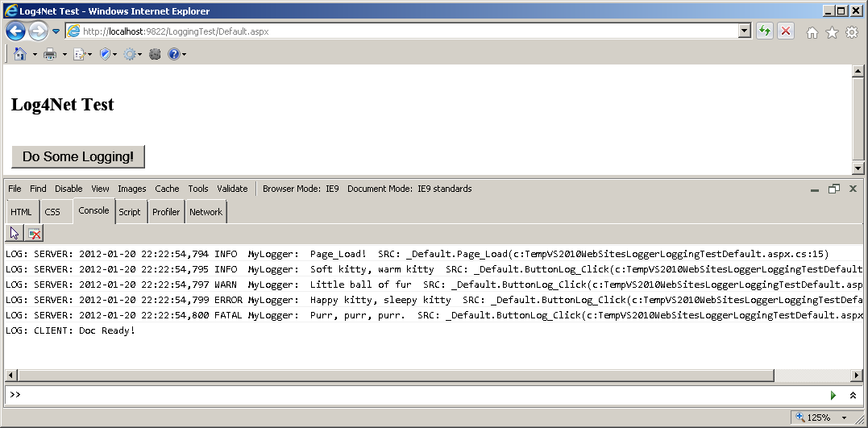The image size is (868, 428).
Task: Refresh the page with green arrows icon
Action: pyautogui.click(x=765, y=31)
